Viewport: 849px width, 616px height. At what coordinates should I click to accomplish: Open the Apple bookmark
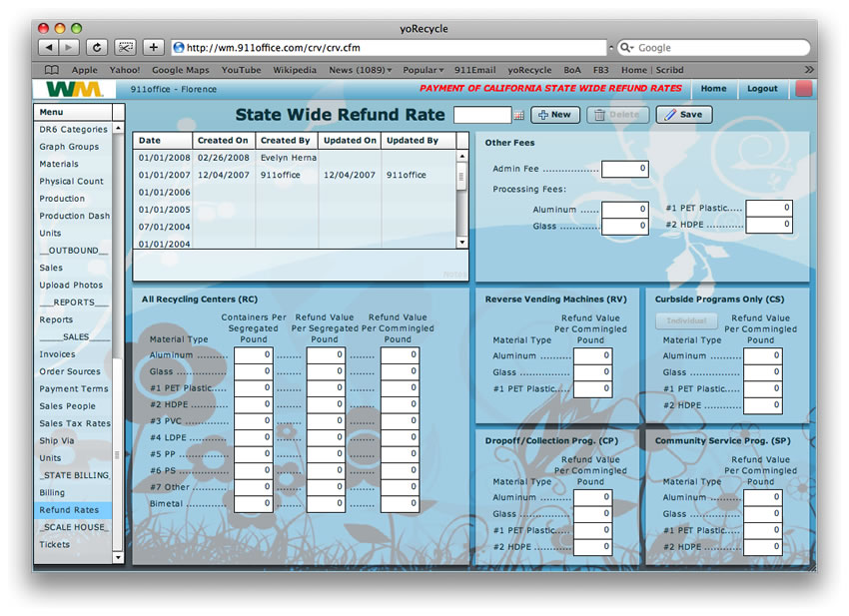click(x=85, y=70)
